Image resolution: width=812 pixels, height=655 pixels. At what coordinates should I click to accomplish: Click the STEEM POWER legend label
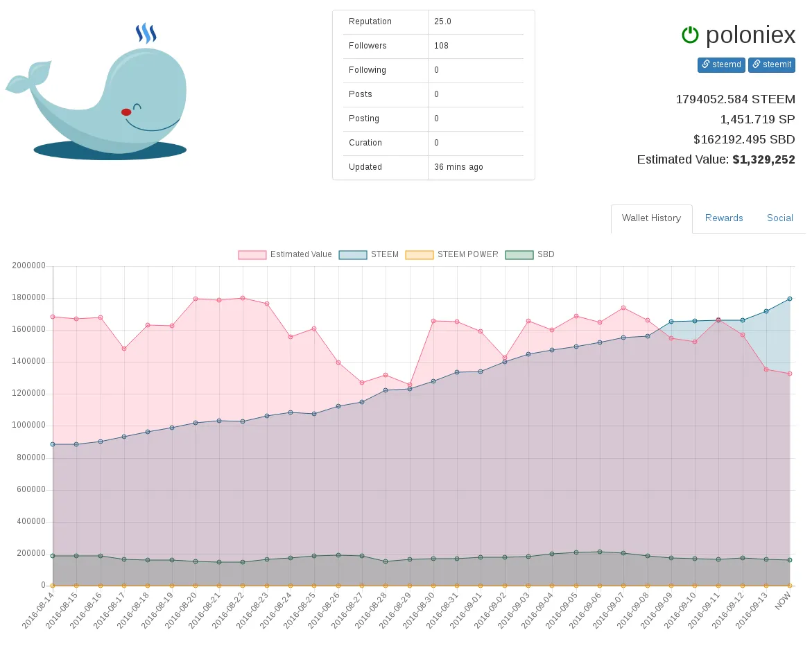[467, 254]
